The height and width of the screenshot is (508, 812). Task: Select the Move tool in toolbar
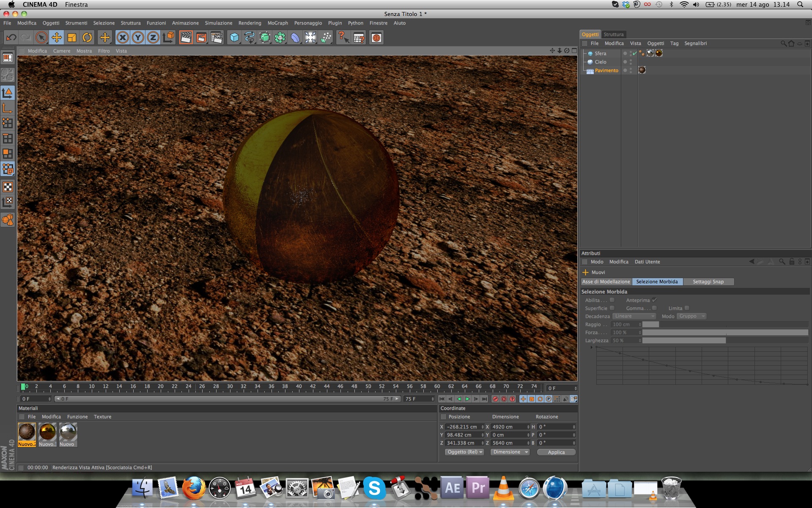click(56, 38)
